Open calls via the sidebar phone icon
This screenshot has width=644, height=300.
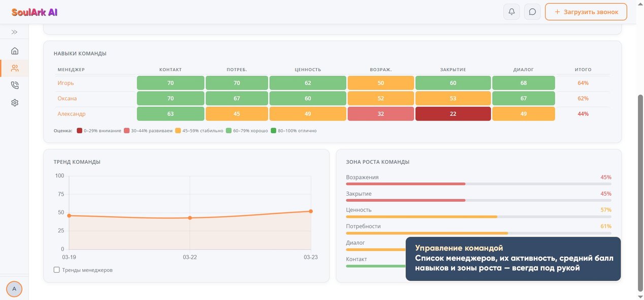pyautogui.click(x=15, y=85)
